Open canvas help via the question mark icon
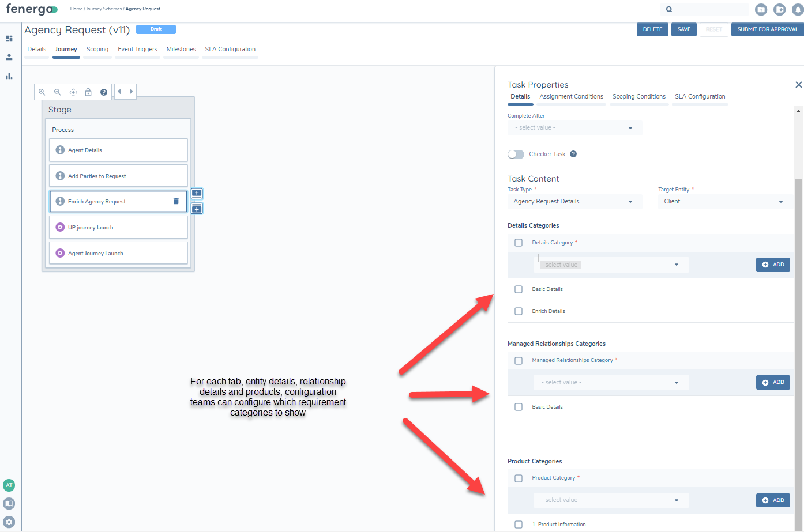This screenshot has width=804, height=532. coord(104,92)
